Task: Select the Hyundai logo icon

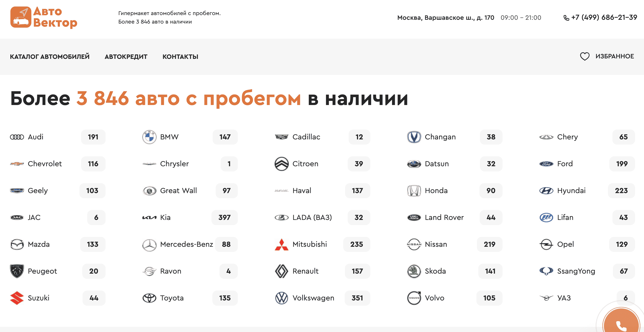Action: [x=546, y=191]
